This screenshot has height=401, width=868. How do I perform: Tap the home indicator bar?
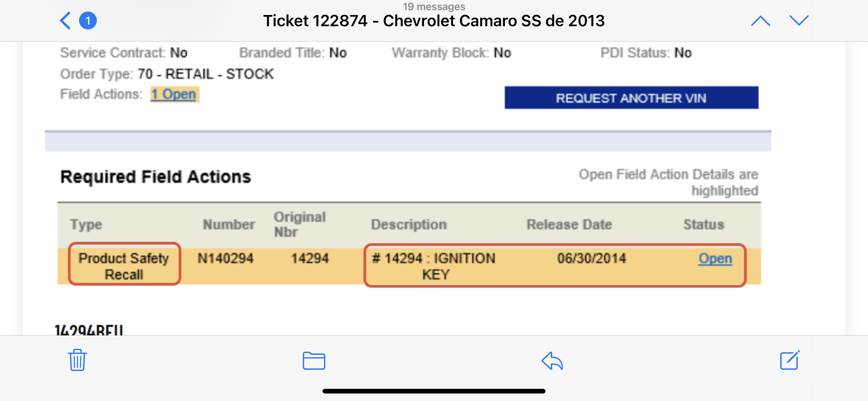[434, 391]
